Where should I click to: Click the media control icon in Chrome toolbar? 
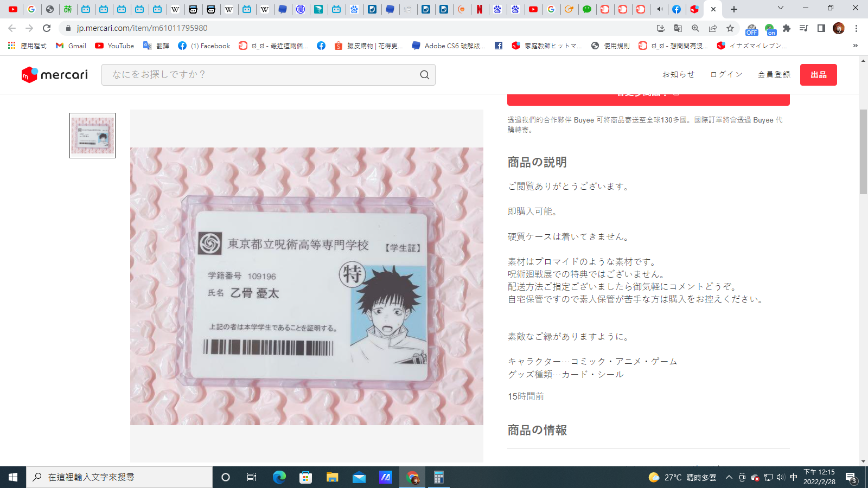click(x=804, y=28)
